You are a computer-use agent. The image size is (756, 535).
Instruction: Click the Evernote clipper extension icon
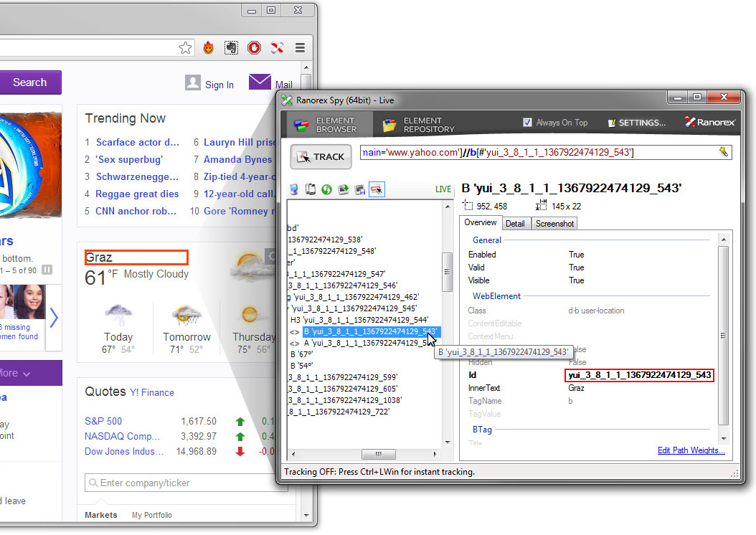231,47
